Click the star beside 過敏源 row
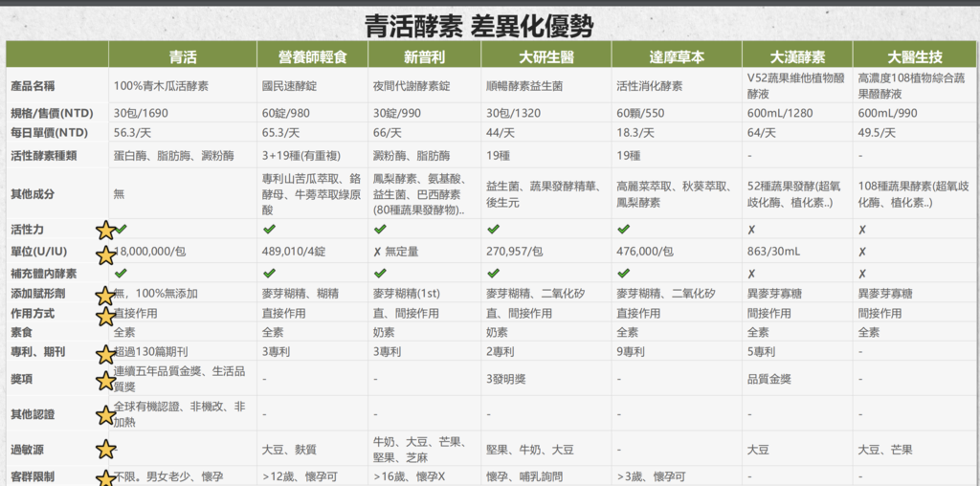The width and height of the screenshot is (980, 486). pos(105,449)
